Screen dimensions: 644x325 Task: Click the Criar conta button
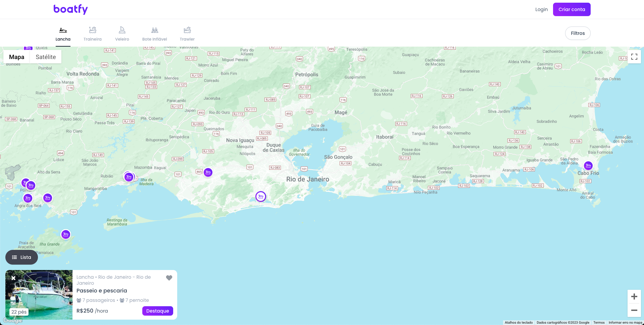coord(572,9)
